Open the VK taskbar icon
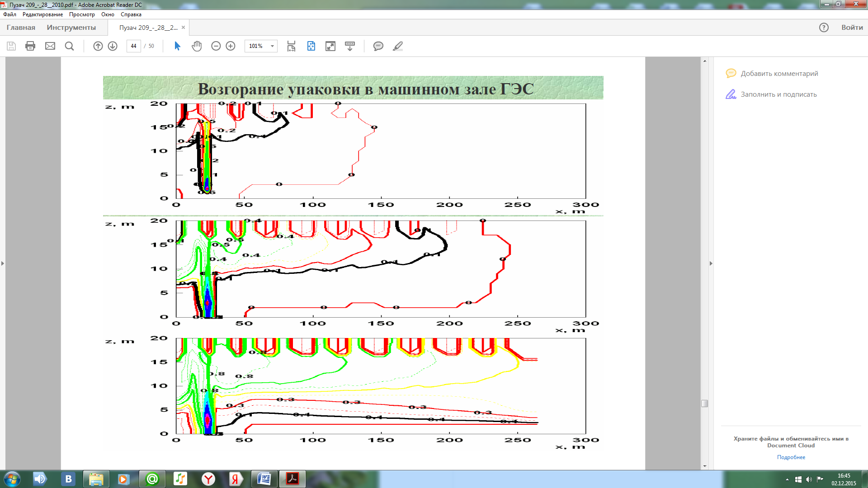 68,479
